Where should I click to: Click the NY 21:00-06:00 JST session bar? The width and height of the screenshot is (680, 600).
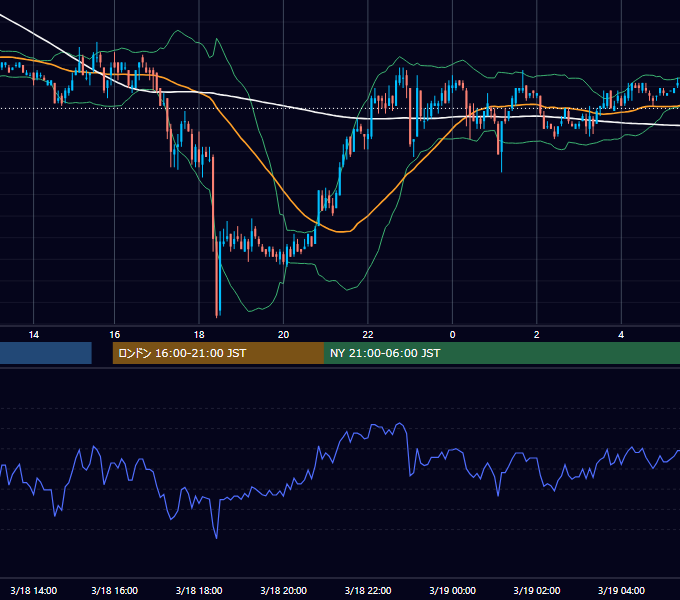[x=502, y=353]
